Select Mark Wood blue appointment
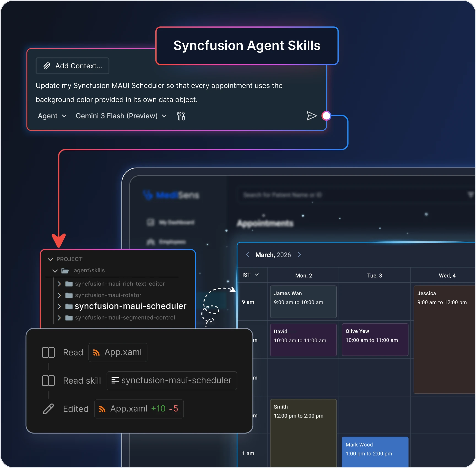This screenshot has height=468, width=476. click(x=375, y=452)
